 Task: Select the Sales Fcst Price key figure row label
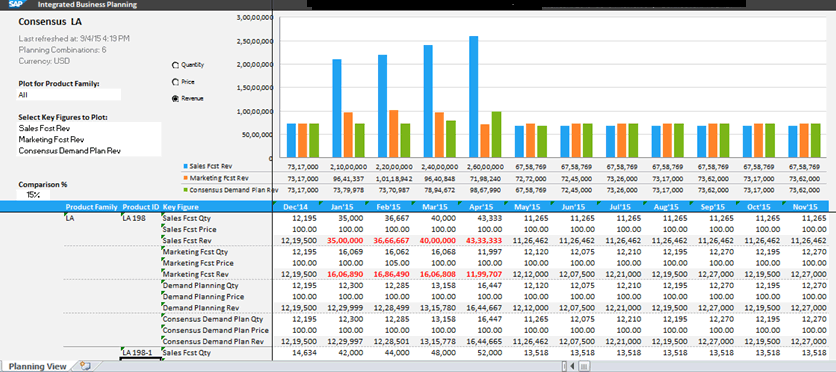click(189, 229)
